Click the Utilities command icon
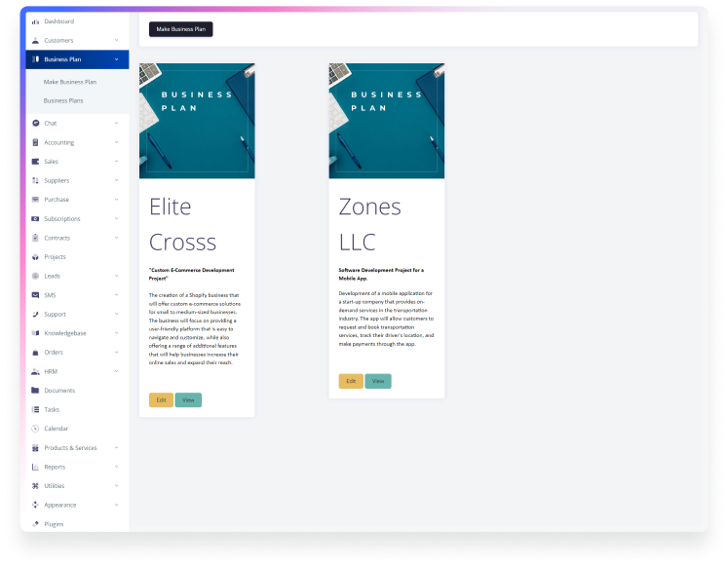 [x=35, y=486]
